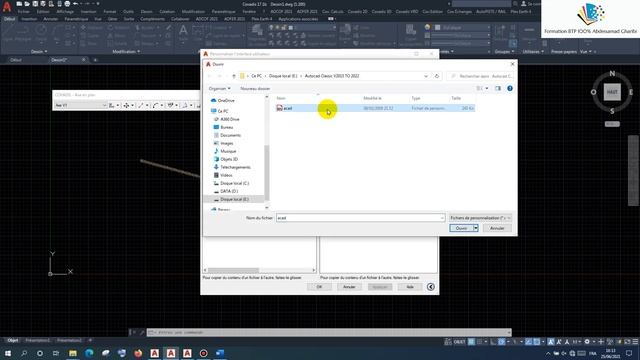Image resolution: width=640 pixels, height=360 pixels.
Task: Open the blue help icon in Ouvrir dialog
Action: click(x=510, y=88)
